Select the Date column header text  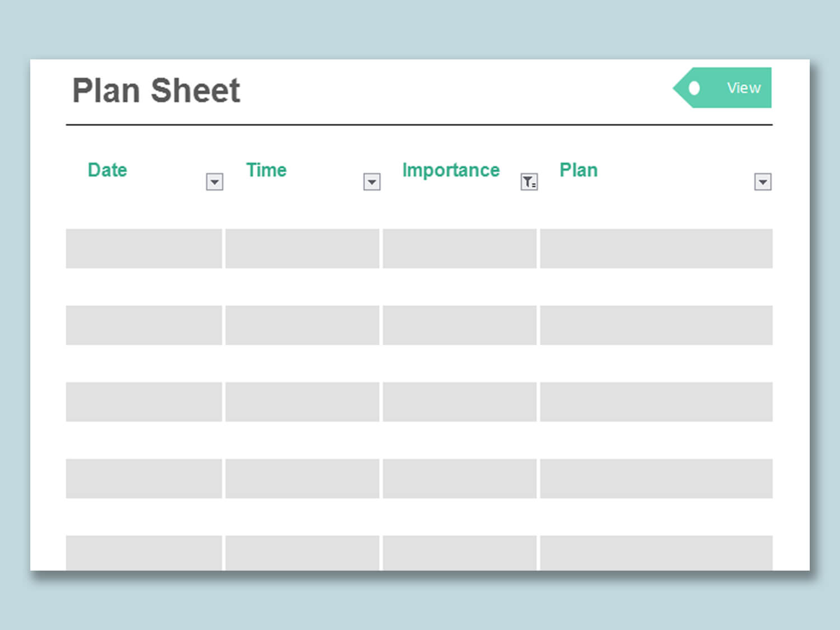[108, 170]
